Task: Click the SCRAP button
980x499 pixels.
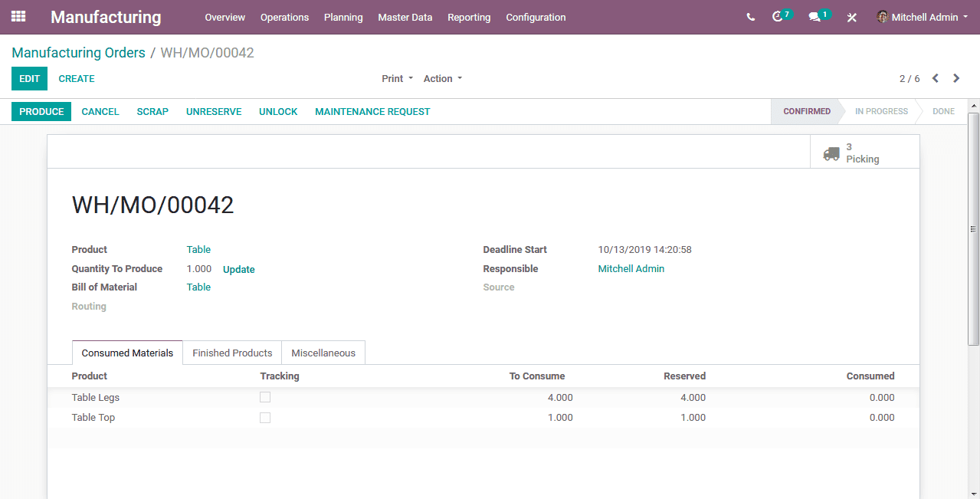Action: 152,111
